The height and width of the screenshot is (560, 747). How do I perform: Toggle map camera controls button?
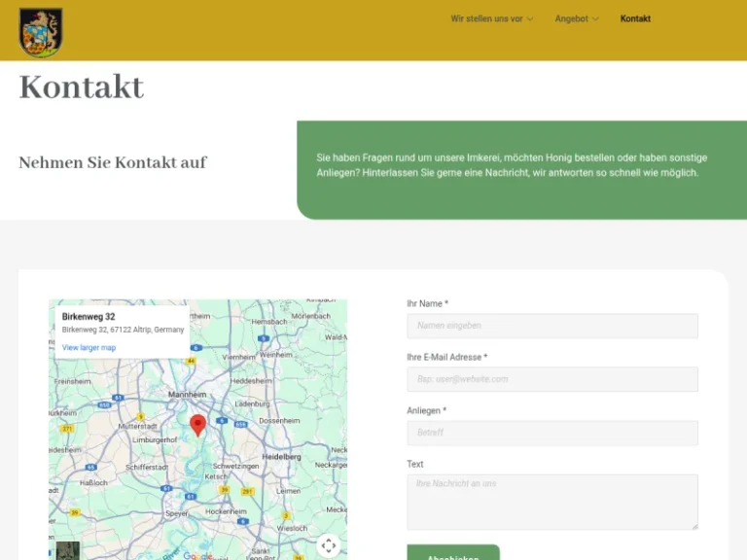329,545
